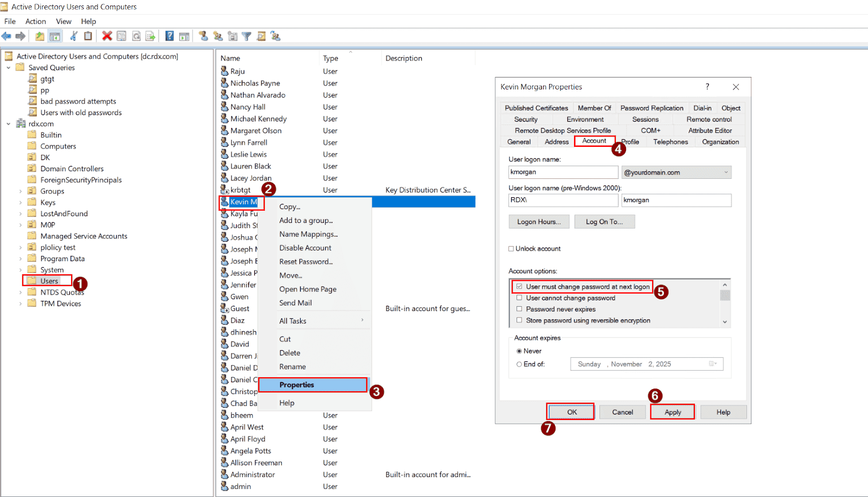Click the Export List toolbar icon
Viewport: 868px width, 497px height.
150,36
